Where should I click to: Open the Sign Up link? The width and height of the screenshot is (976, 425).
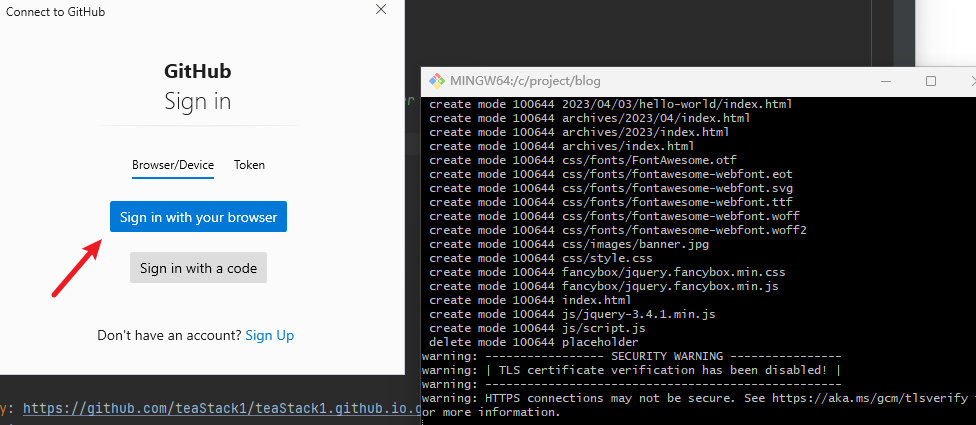pos(270,335)
